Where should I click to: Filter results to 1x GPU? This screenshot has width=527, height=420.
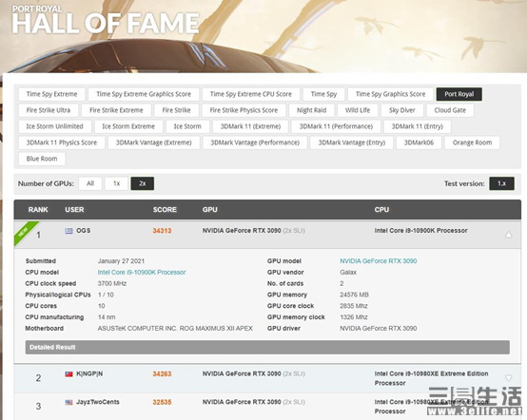pos(116,183)
